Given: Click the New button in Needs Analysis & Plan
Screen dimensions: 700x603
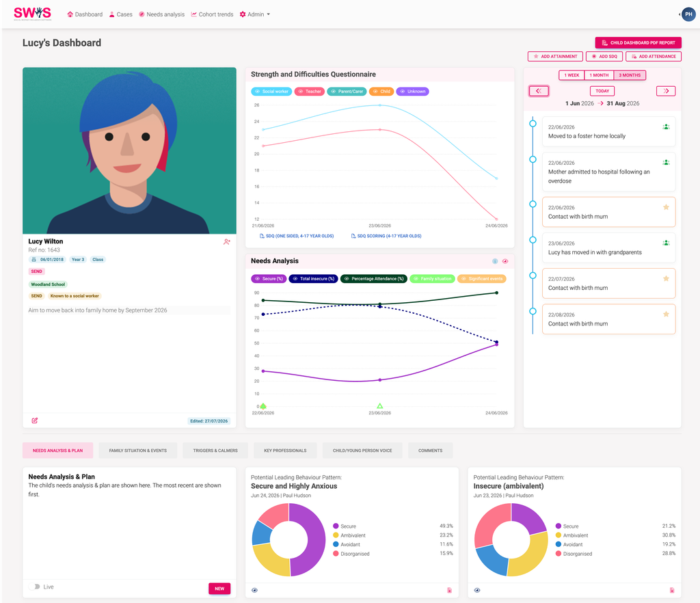Looking at the screenshot, I should tap(219, 588).
